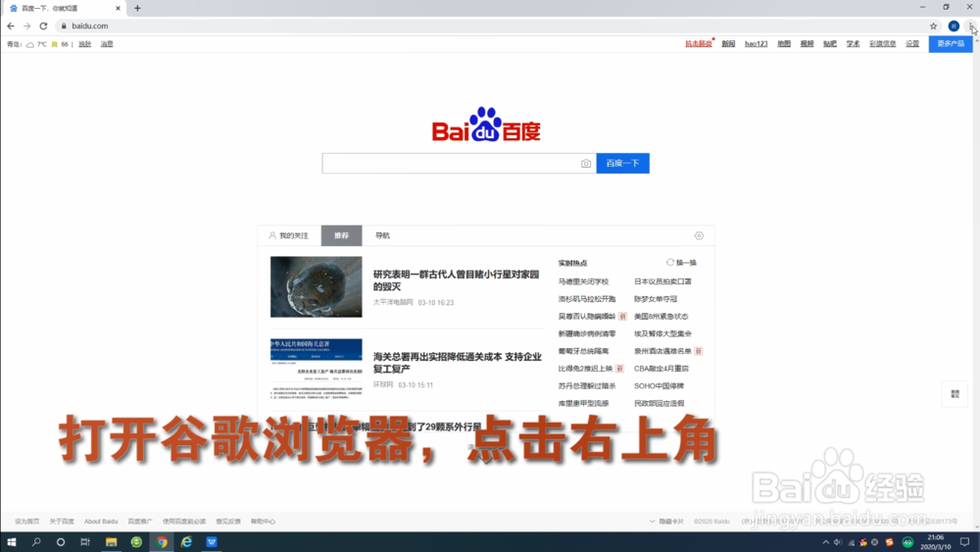The image size is (980, 552).
Task: Switch to the 推荐 tab
Action: [341, 235]
